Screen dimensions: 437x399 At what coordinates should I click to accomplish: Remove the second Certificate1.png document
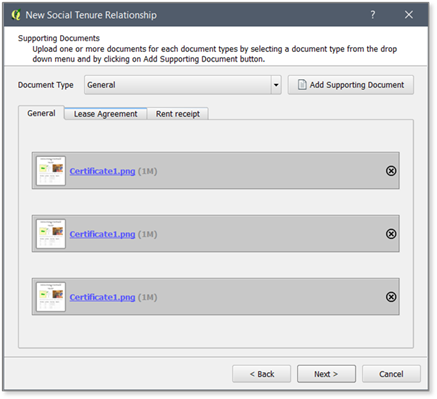coord(391,234)
